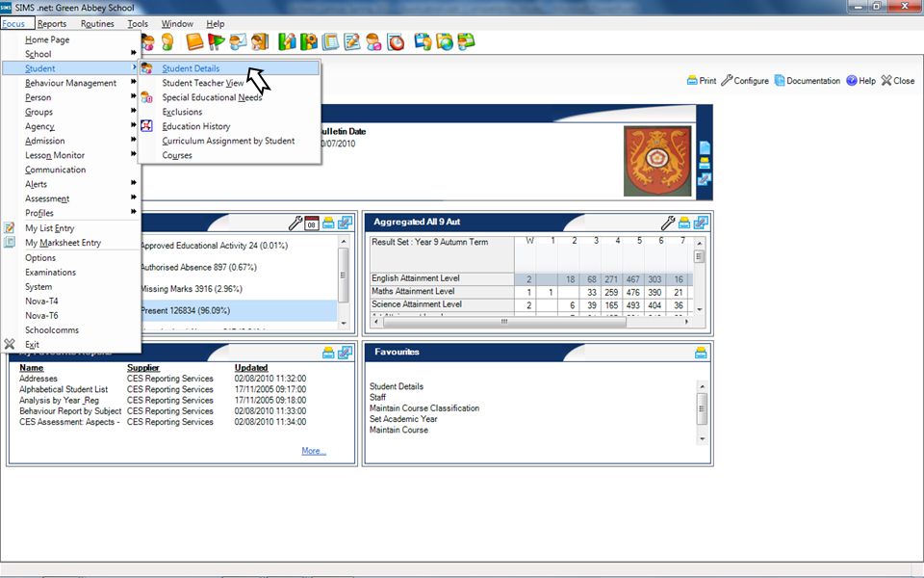Open the Documentation button

pyautogui.click(x=808, y=81)
